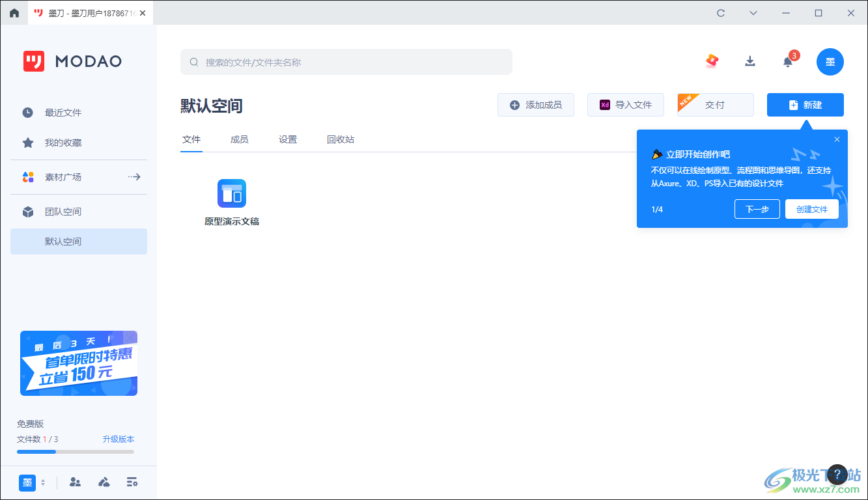This screenshot has height=500, width=868.
Task: Open the 回收站 recycle bin tab
Action: click(x=340, y=139)
